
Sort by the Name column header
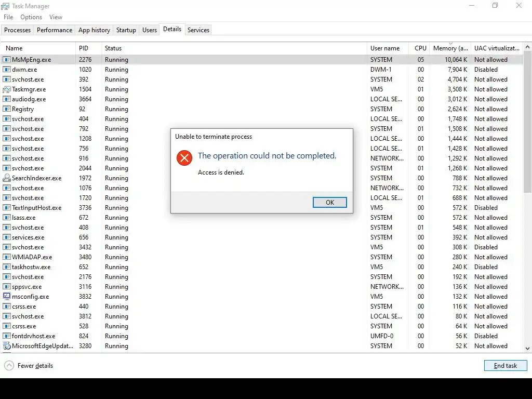[x=38, y=48]
